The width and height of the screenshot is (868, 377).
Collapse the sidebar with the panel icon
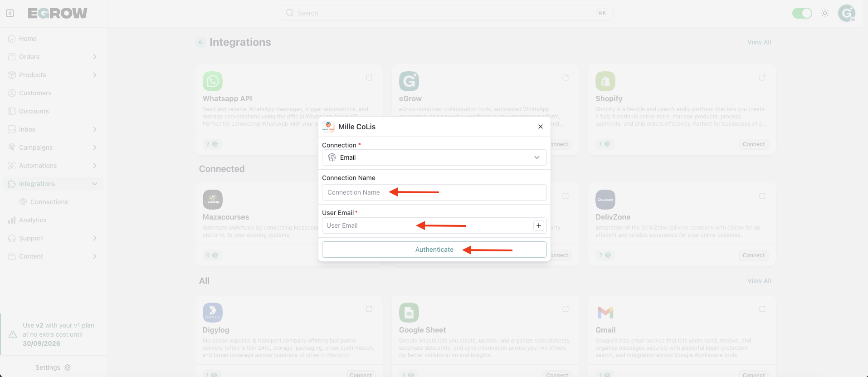[10, 13]
